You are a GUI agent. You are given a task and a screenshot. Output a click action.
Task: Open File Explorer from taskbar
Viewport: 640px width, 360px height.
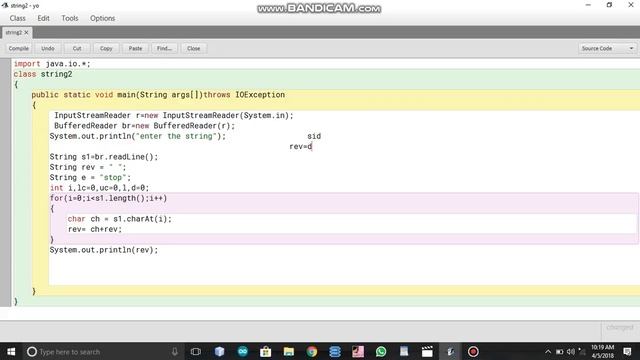tap(289, 351)
